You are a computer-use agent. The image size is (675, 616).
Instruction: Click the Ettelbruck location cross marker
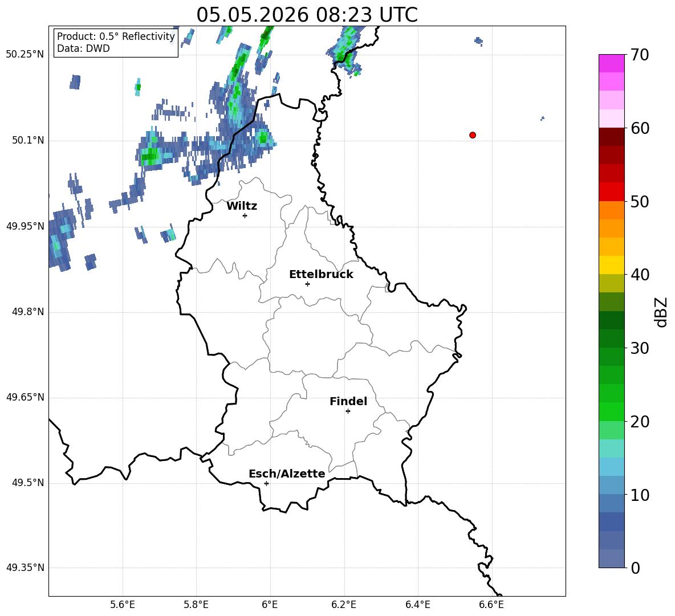(307, 284)
